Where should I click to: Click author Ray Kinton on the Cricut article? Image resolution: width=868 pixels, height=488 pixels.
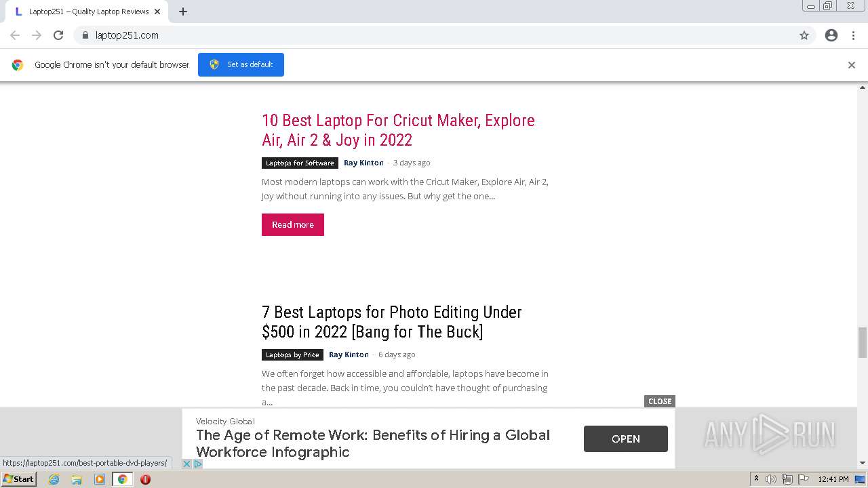click(363, 163)
